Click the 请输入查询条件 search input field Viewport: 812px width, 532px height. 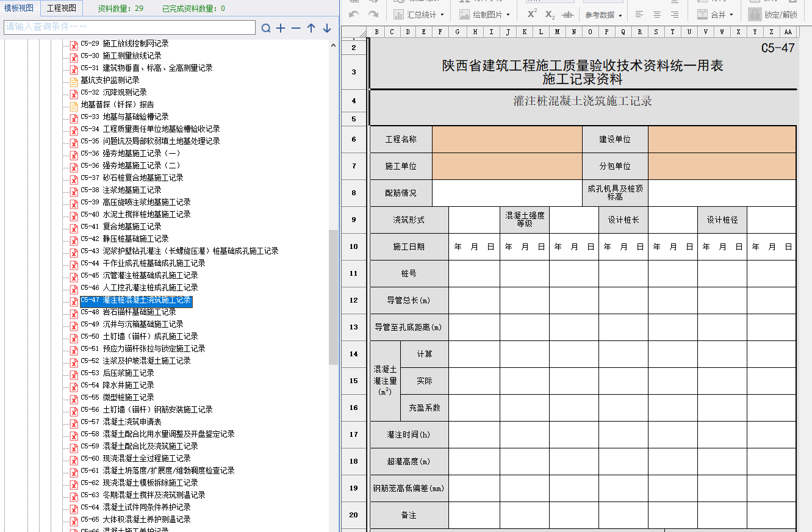click(x=129, y=27)
